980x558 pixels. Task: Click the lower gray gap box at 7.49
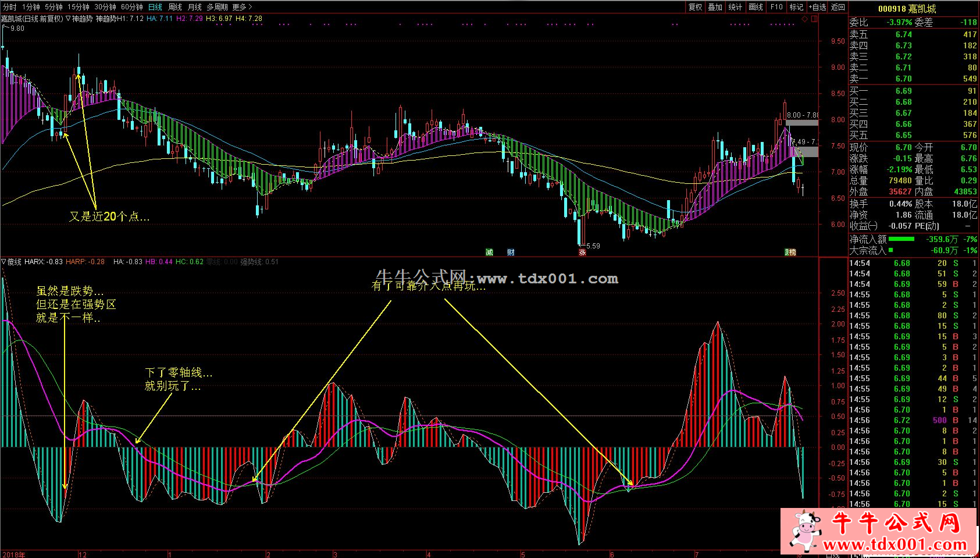[x=804, y=152]
